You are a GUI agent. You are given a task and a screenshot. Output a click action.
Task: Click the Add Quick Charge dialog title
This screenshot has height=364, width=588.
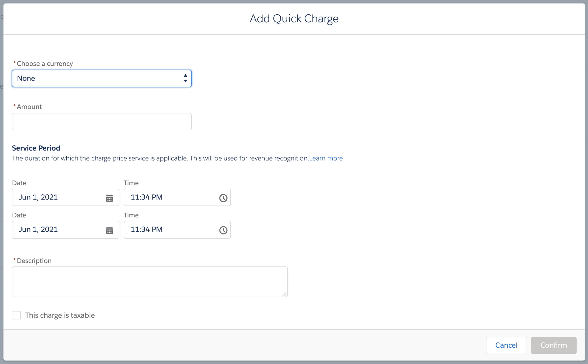pos(294,19)
